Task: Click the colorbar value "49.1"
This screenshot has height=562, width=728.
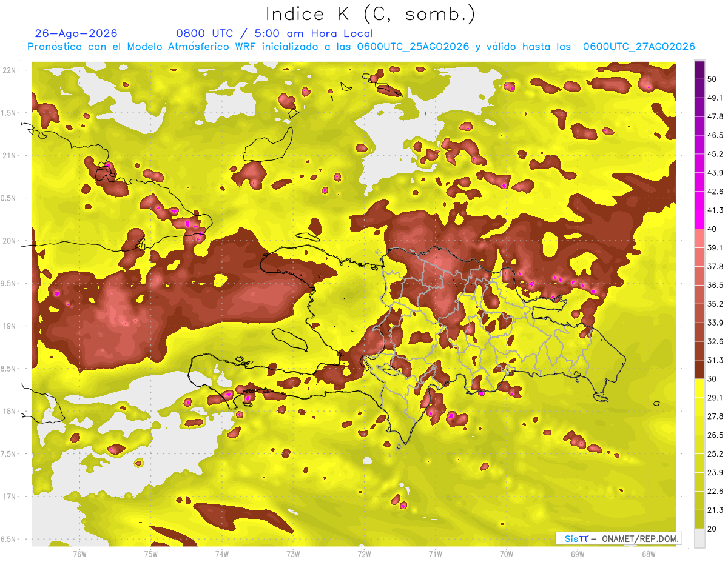Action: click(x=715, y=98)
